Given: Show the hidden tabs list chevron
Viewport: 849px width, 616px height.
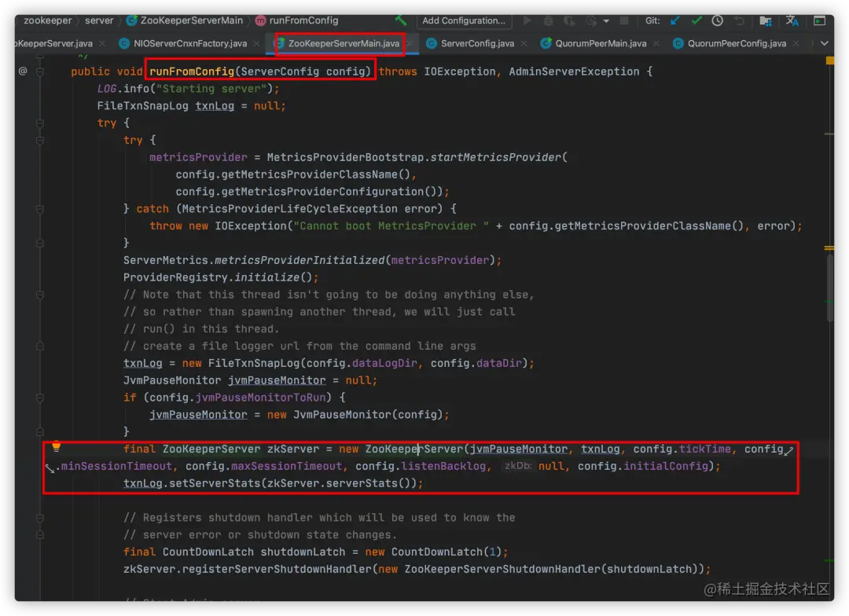Looking at the screenshot, I should pyautogui.click(x=824, y=43).
